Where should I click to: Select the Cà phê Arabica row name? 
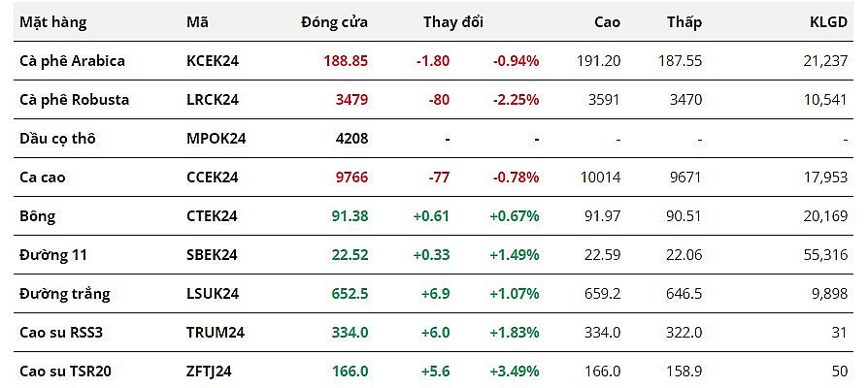[72, 60]
